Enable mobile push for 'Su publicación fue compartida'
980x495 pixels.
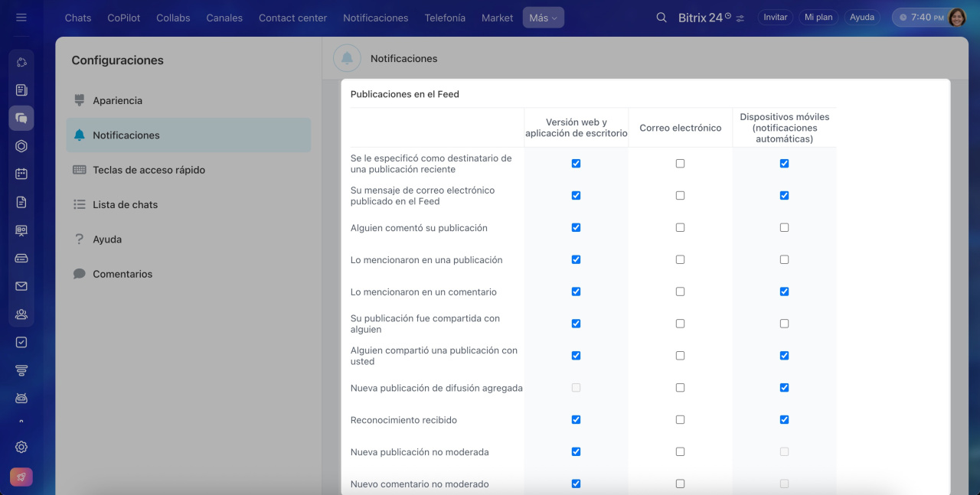coord(784,324)
